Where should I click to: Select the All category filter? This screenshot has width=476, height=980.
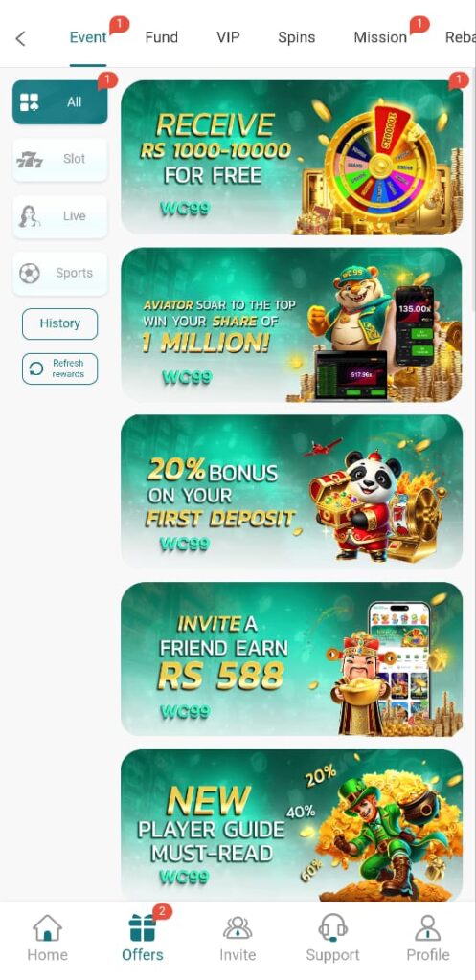pos(60,101)
